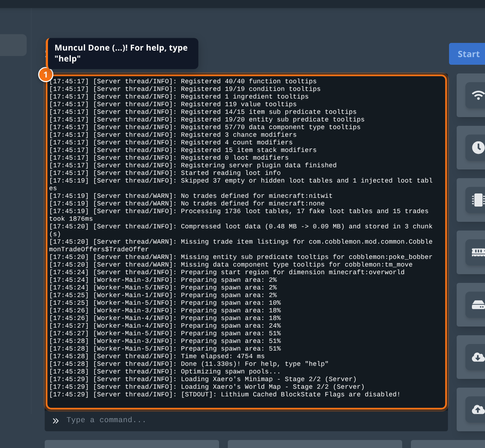
Task: Select log line 'Registered 1 ingredient tooltips'
Action: pos(179,97)
